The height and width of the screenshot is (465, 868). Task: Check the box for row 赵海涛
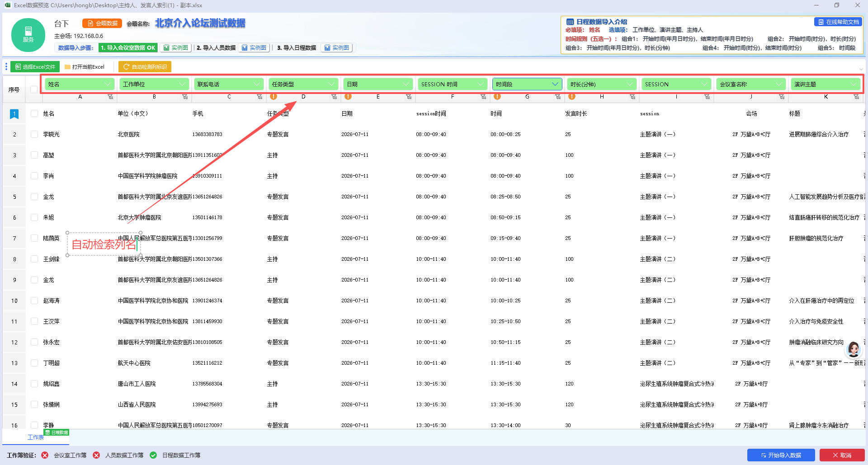coord(34,301)
